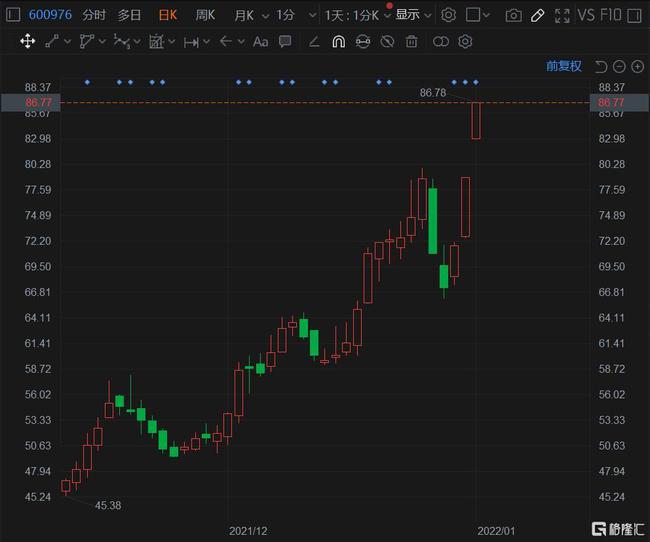
Task: Select the comment bubble note tool
Action: click(x=286, y=41)
